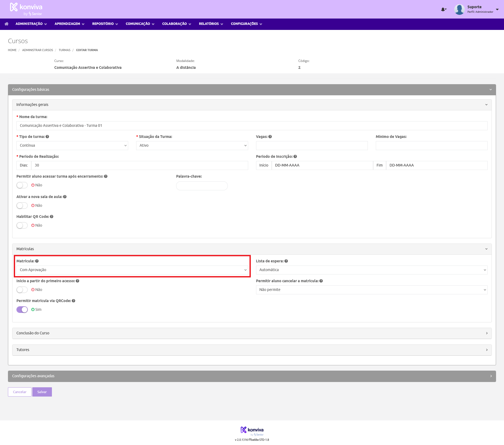Open the Lista de espera dropdown
The image size is (504, 445).
point(372,270)
